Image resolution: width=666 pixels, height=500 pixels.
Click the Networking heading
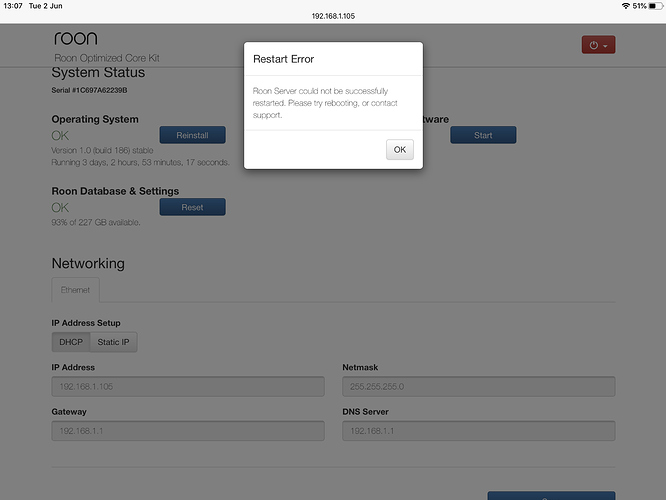coord(88,263)
